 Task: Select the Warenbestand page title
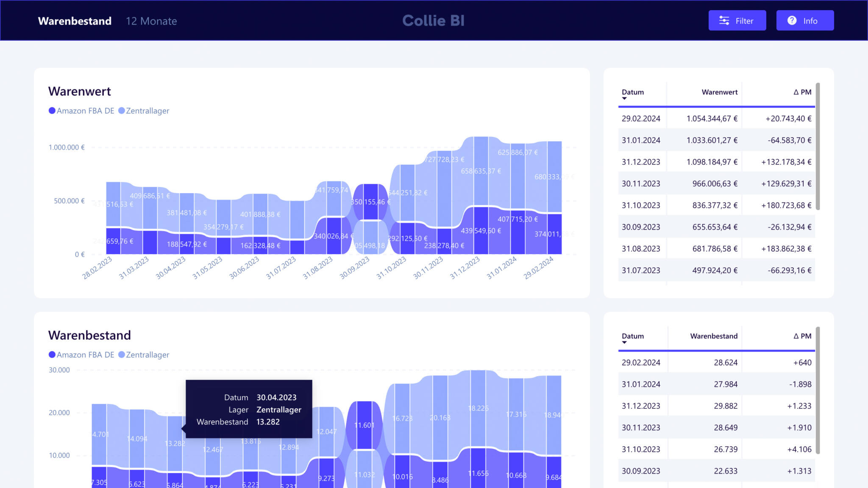[x=75, y=21]
